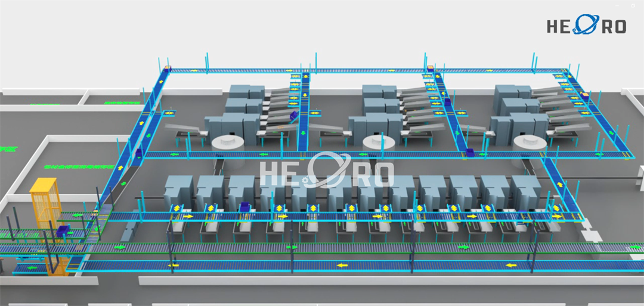Click the green floor label in the top-left room
The image size is (644, 306).
click(x=117, y=103)
